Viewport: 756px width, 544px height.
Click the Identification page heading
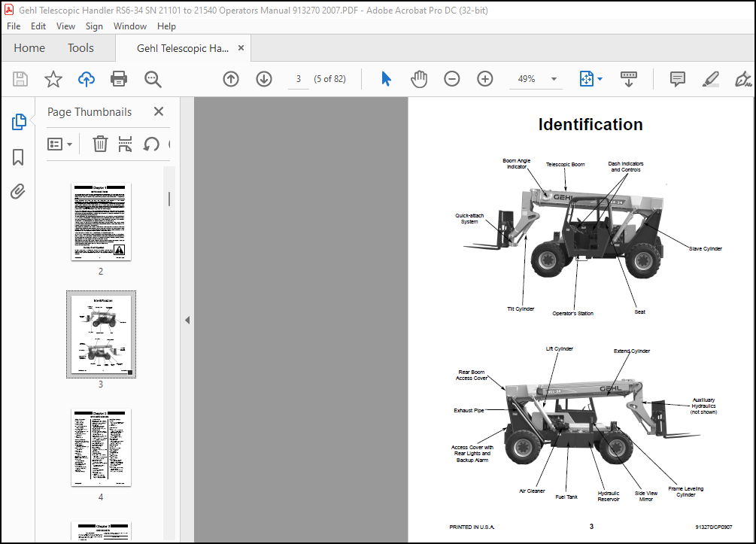tap(591, 124)
